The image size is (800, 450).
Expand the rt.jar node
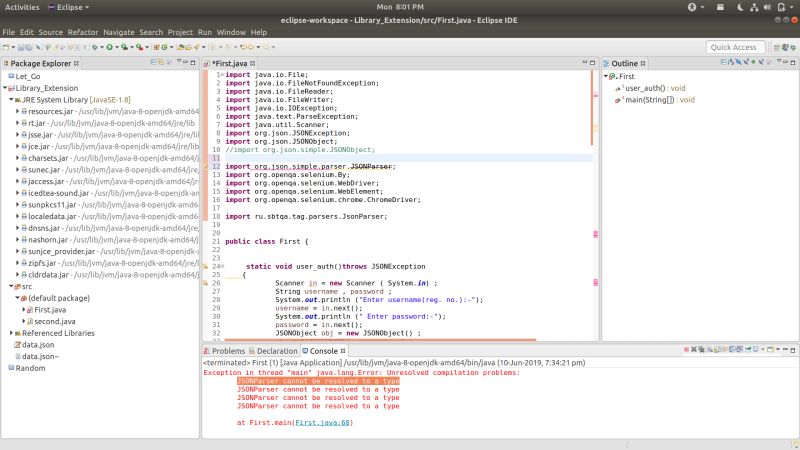(x=17, y=123)
